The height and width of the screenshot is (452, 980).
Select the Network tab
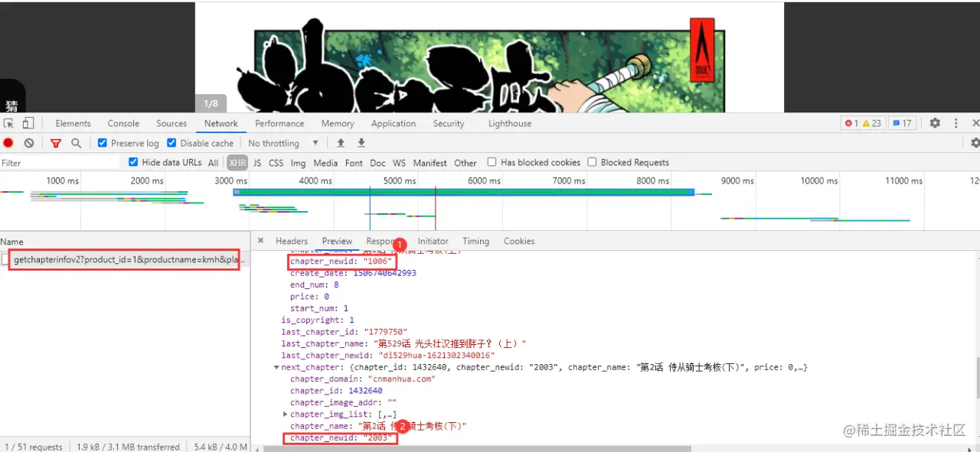221,123
